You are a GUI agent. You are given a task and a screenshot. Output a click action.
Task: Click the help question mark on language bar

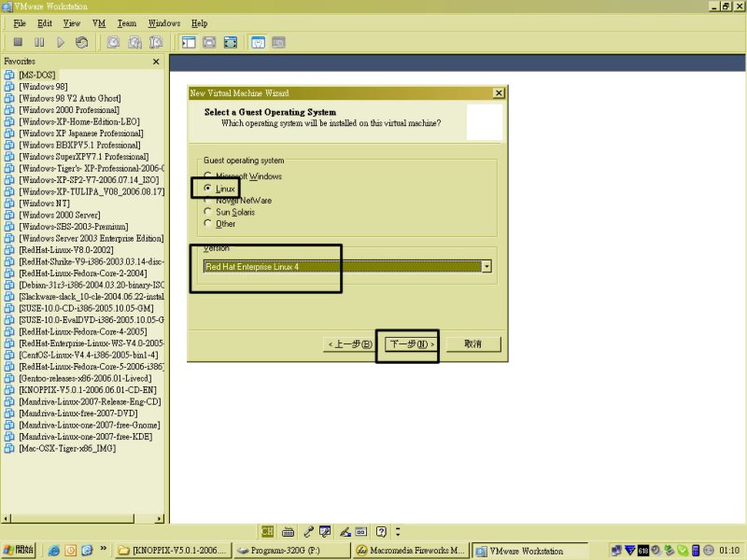381,531
